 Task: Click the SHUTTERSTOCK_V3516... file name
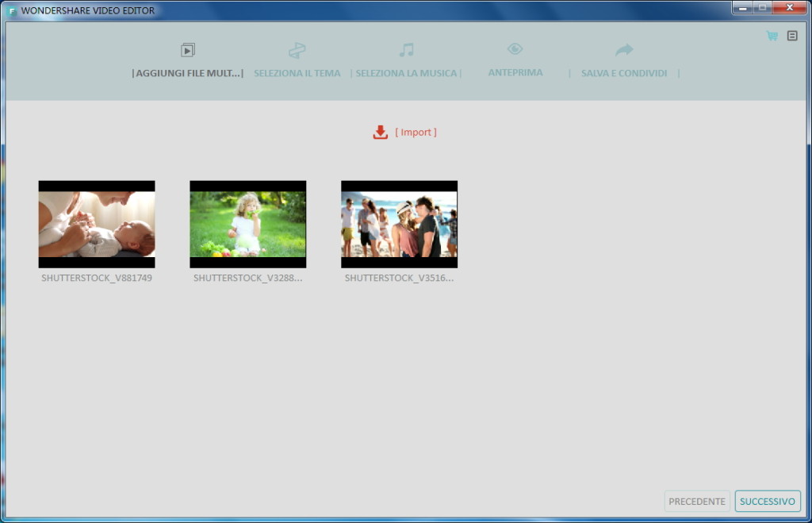[400, 278]
